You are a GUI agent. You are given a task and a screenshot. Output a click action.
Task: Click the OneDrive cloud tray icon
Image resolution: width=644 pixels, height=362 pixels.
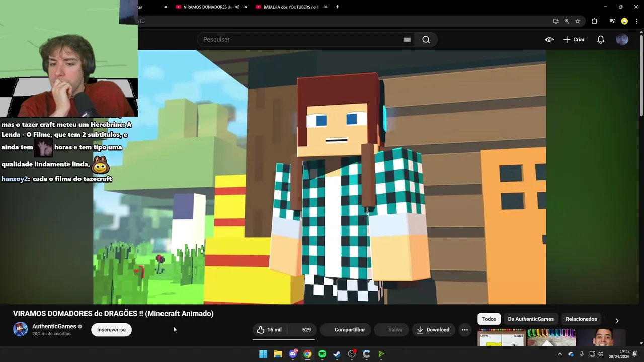tap(571, 354)
